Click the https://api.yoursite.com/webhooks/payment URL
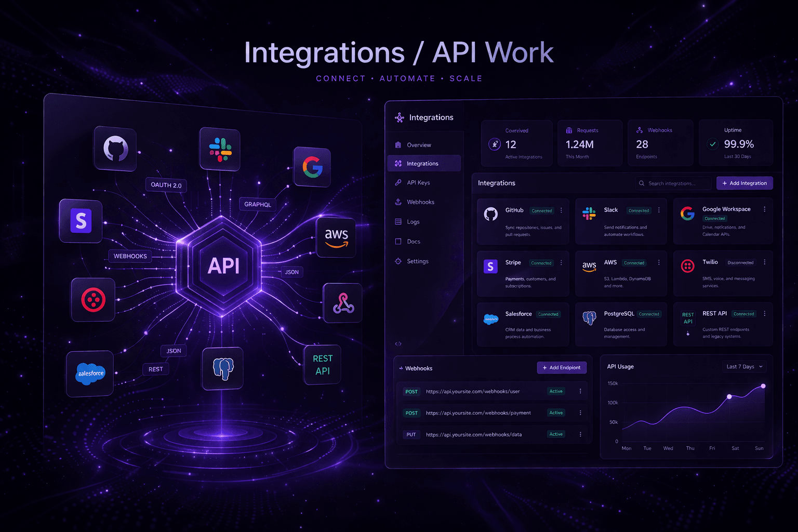 coord(478,413)
